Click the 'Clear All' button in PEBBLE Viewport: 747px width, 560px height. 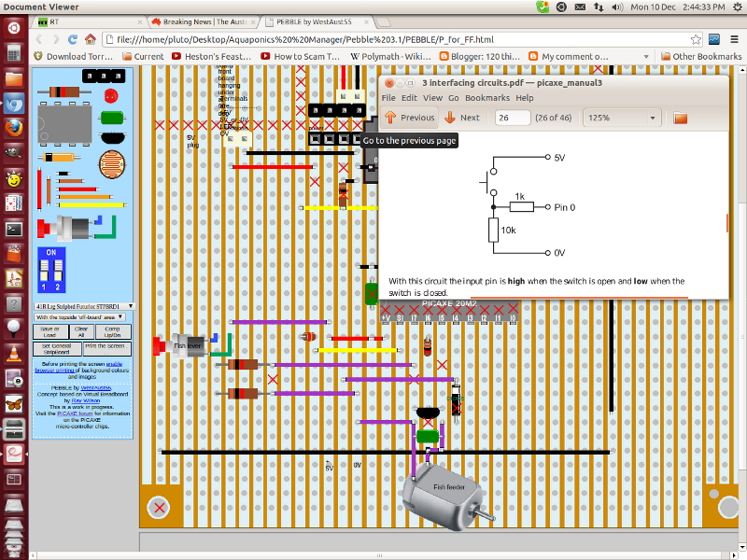(x=81, y=331)
